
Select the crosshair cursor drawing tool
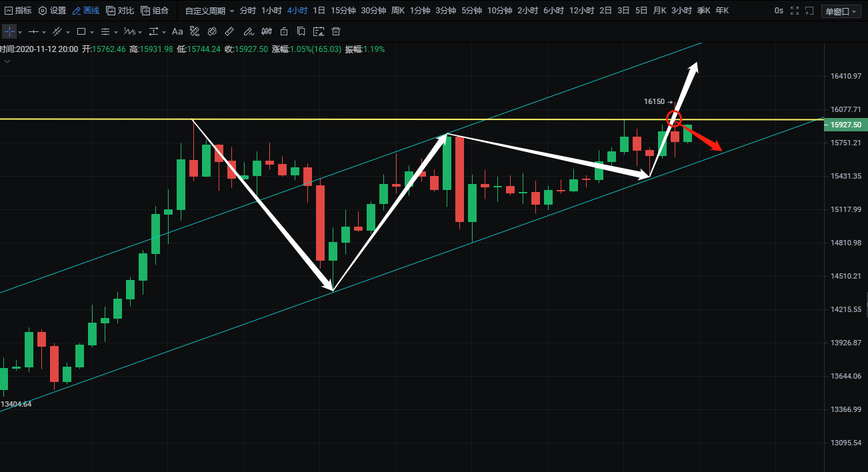[x=9, y=31]
